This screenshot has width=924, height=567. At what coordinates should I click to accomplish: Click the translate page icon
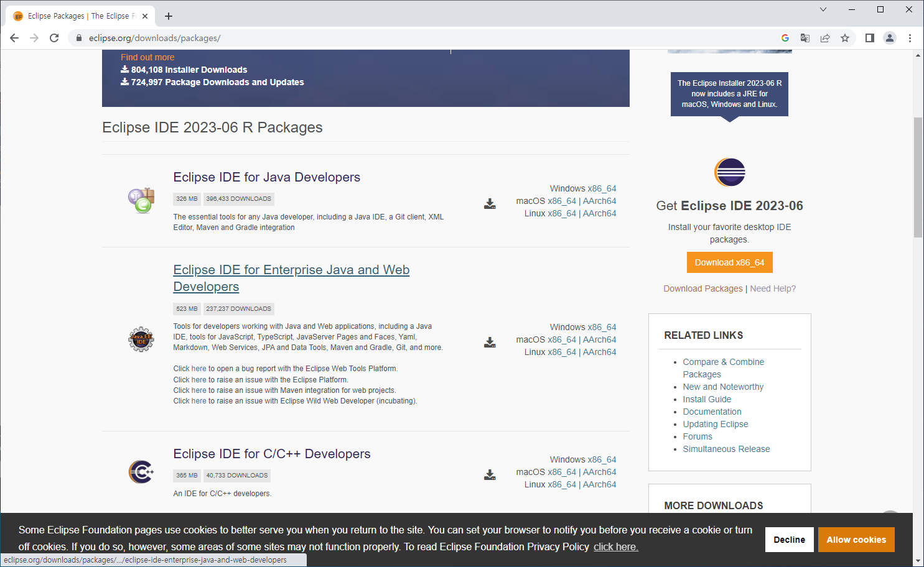(805, 38)
